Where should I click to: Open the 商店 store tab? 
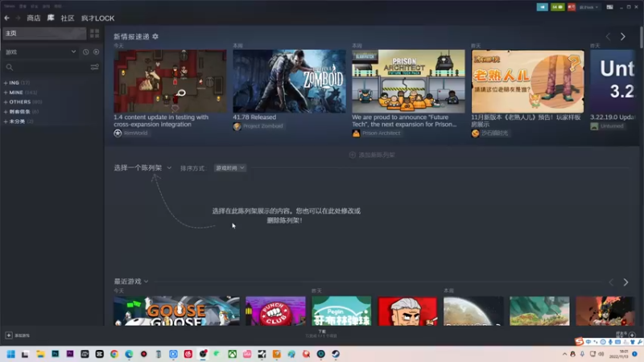(34, 18)
